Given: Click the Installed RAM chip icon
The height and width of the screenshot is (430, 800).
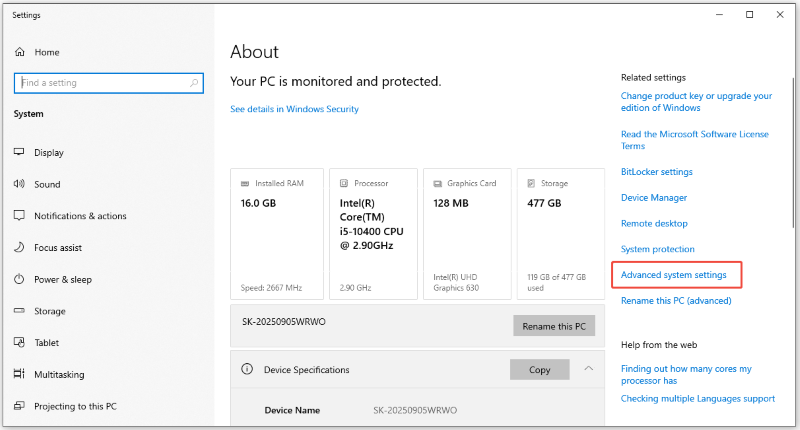Looking at the screenshot, I should click(245, 183).
